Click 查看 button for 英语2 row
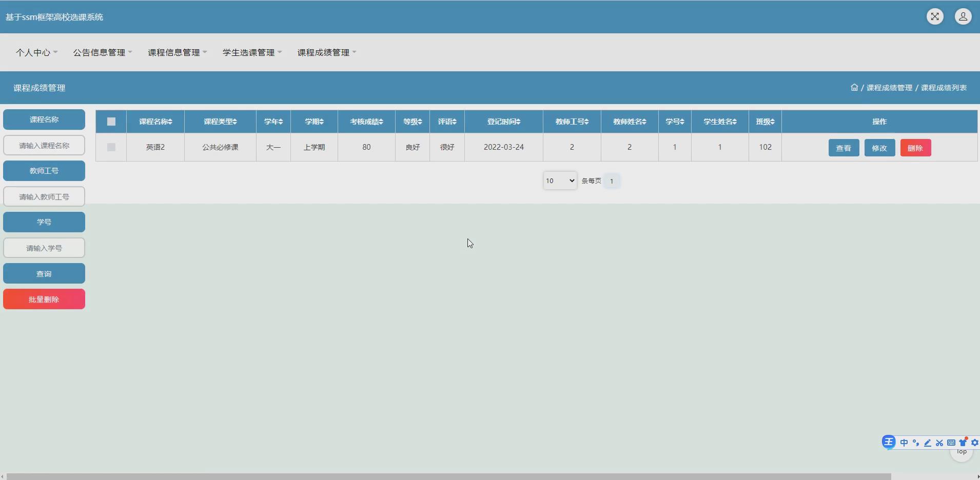This screenshot has height=480, width=980. 844,148
